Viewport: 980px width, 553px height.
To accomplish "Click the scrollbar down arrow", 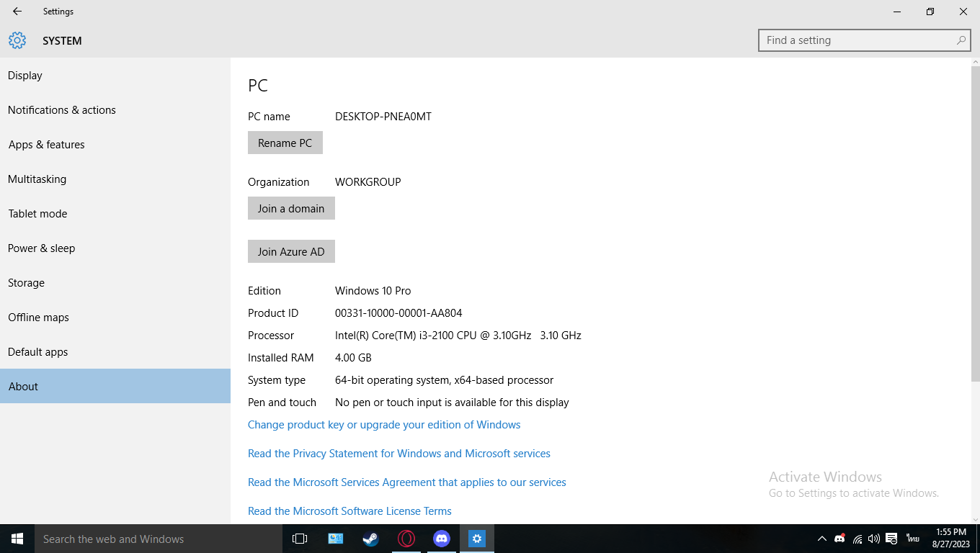I will pos(975,519).
